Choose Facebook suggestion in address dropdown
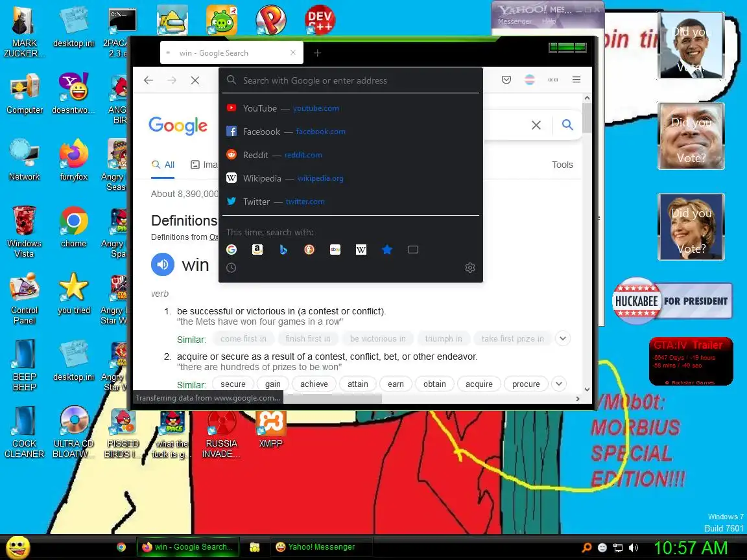This screenshot has height=560, width=747. click(x=351, y=132)
